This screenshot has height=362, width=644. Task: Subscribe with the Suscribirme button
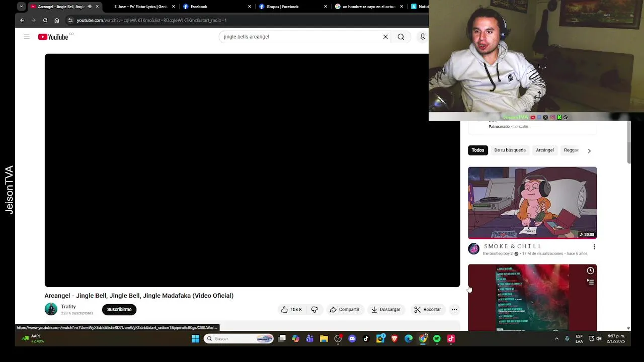pyautogui.click(x=119, y=310)
